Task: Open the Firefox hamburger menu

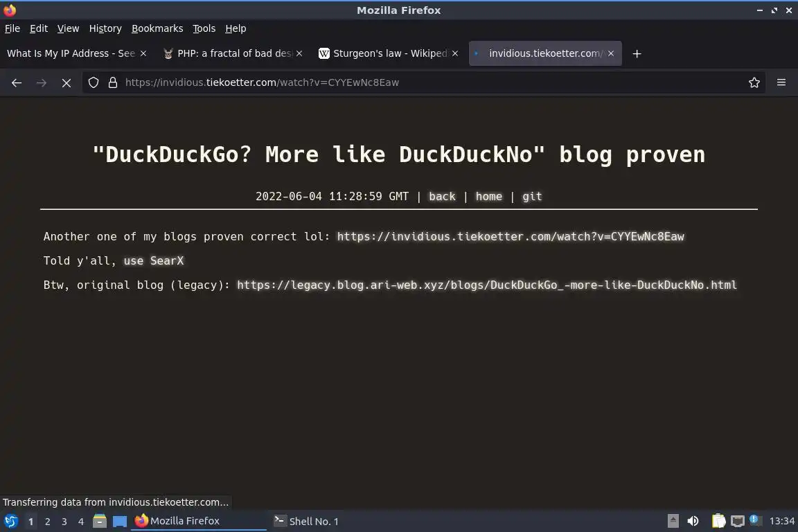Action: click(x=781, y=82)
